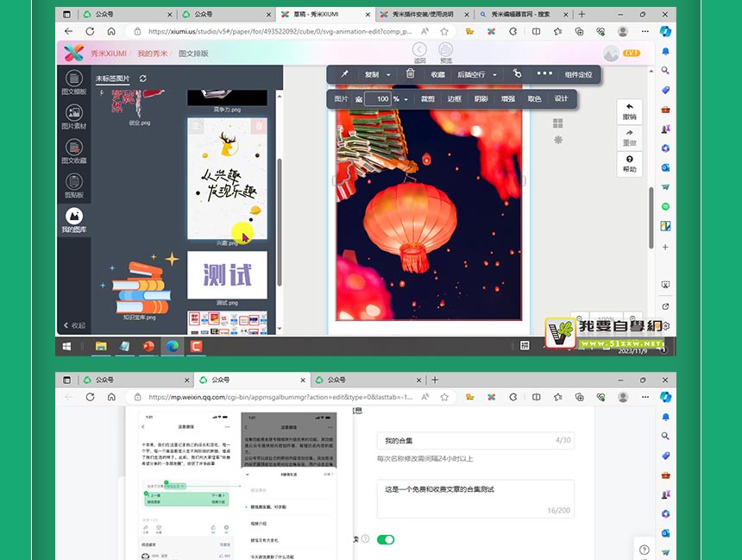Open the three-dots more options menu
Viewport: 742px width, 560px height.
click(544, 73)
